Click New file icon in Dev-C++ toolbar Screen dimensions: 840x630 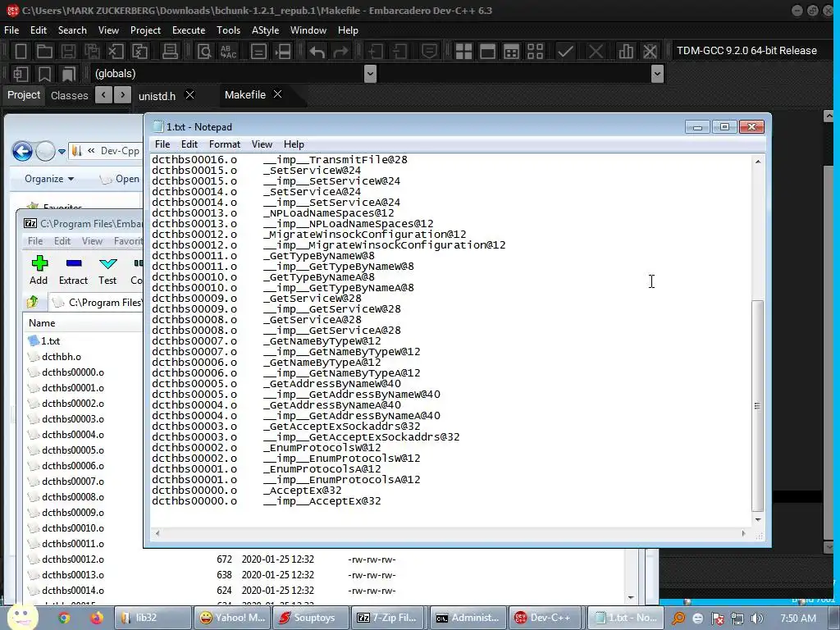point(21,51)
